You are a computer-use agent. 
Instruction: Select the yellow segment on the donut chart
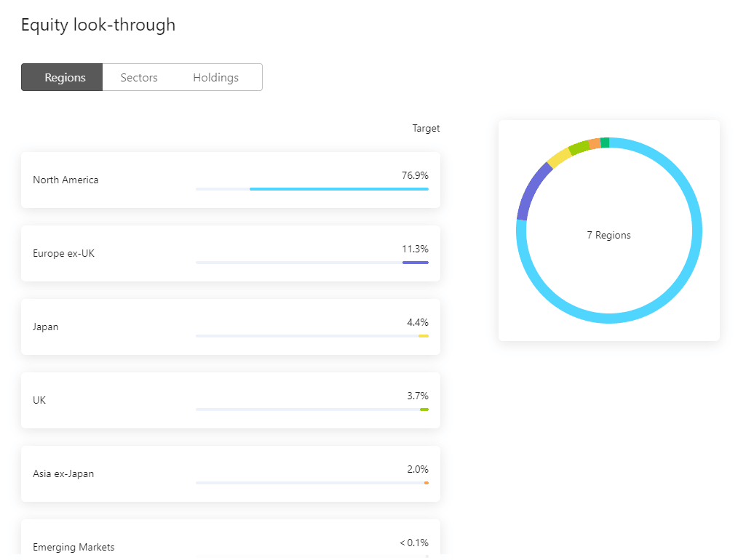pyautogui.click(x=559, y=156)
